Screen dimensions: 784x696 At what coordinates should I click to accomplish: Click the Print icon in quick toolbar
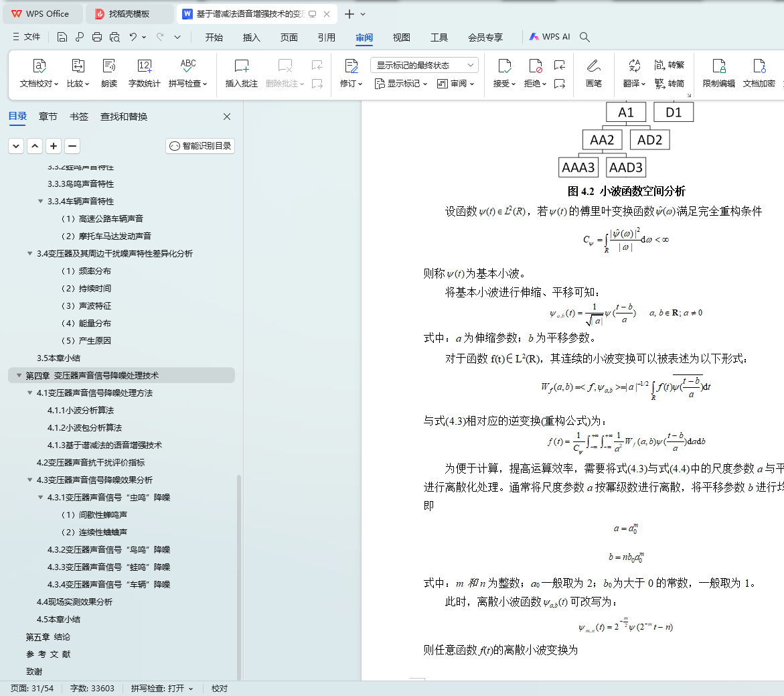pyautogui.click(x=97, y=37)
